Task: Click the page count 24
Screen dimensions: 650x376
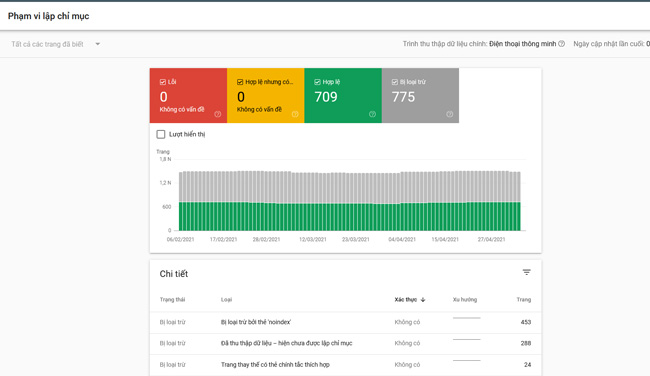Action: coord(527,365)
